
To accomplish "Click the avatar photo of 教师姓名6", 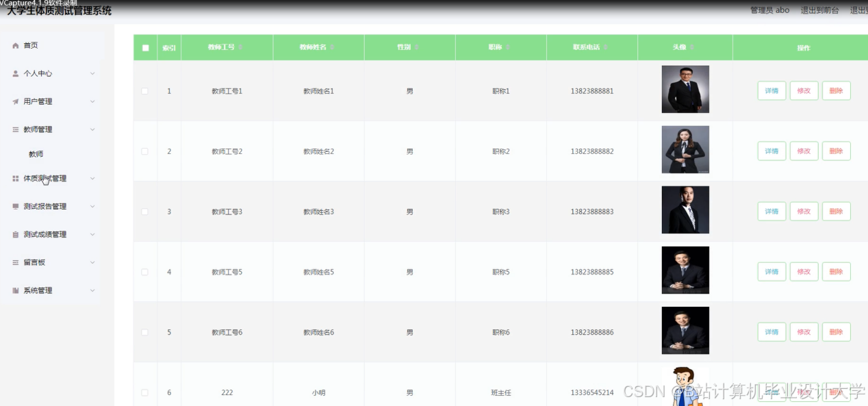I will pyautogui.click(x=685, y=330).
